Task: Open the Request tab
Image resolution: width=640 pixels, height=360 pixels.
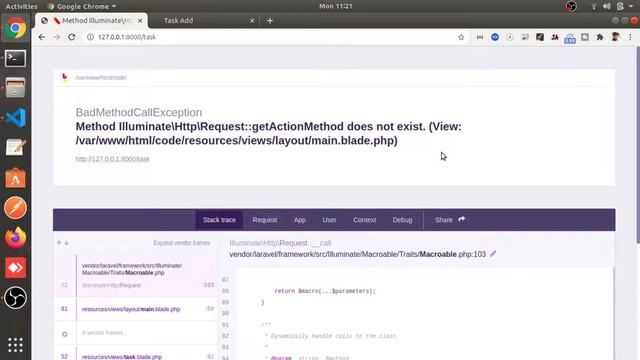Action: pos(264,220)
